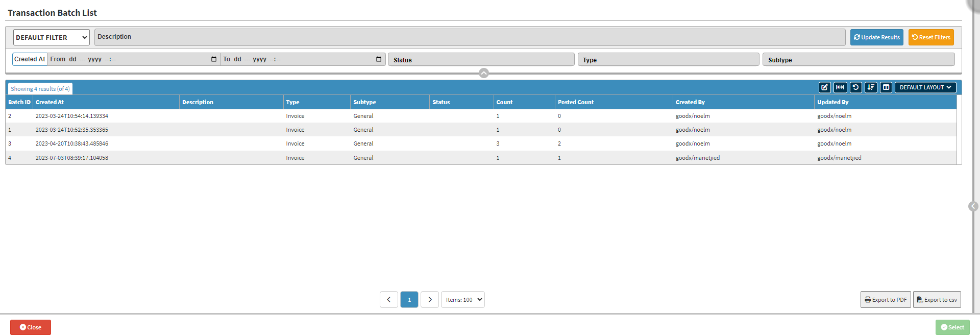This screenshot has width=980, height=335.
Task: Click Update Results button
Action: pos(876,37)
